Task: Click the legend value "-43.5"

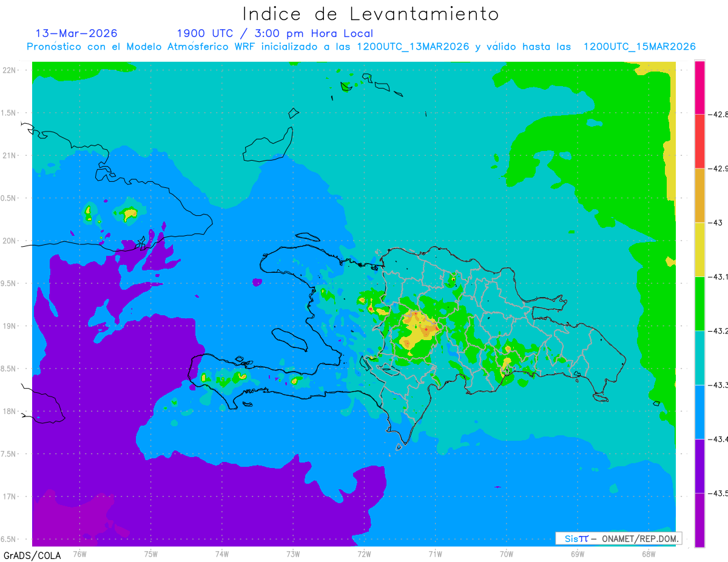Action: coord(718,493)
